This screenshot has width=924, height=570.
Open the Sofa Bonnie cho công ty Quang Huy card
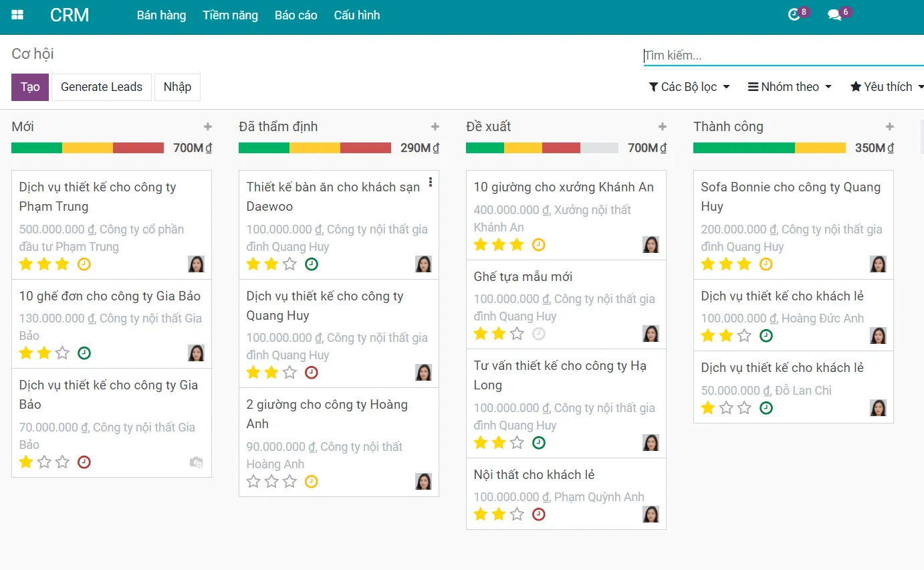click(794, 225)
